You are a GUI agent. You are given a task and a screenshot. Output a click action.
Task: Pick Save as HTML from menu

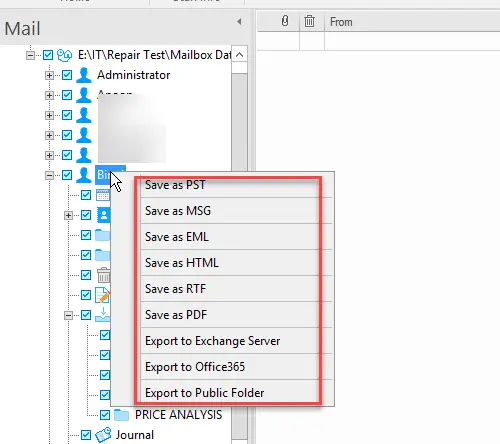coord(182,263)
